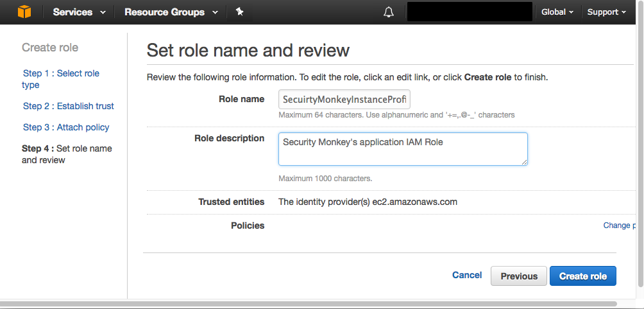This screenshot has width=644, height=309.
Task: Go to Step 1 Select role type
Action: click(x=60, y=79)
